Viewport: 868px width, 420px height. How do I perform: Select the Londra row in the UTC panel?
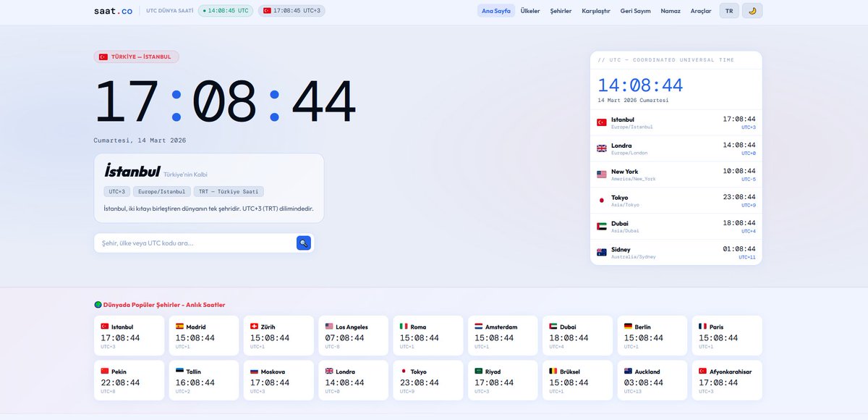point(676,148)
